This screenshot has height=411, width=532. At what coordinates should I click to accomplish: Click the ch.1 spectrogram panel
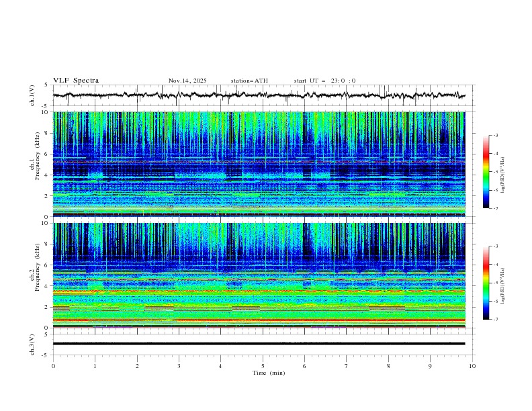click(259, 164)
